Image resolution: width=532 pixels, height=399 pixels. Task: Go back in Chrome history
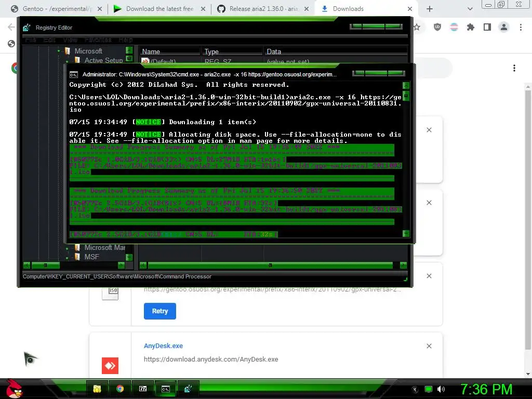click(11, 27)
